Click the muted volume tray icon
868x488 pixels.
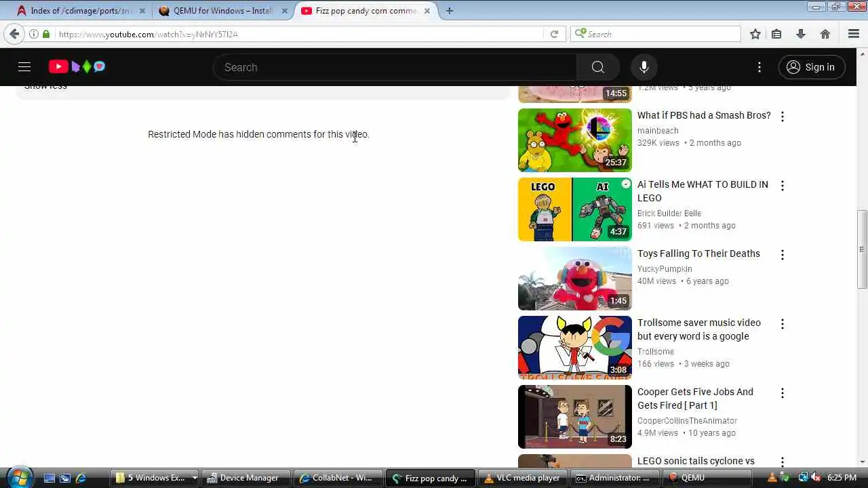tap(816, 478)
